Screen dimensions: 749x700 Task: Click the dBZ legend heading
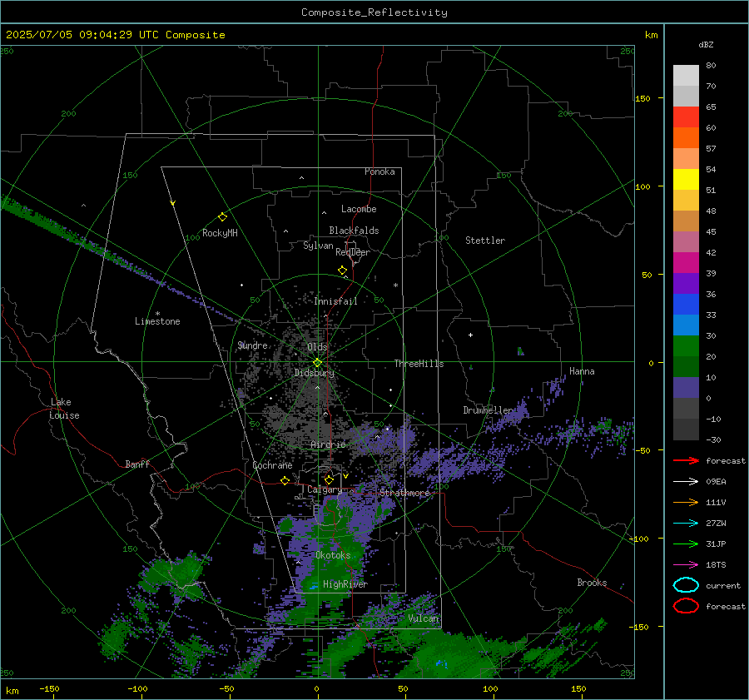click(706, 44)
